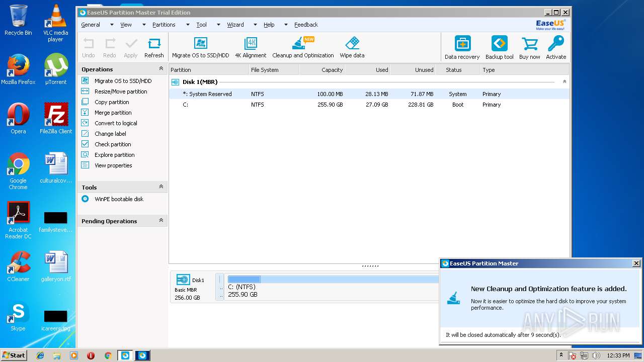Open the dropdown arrow next to Partitions

coord(188,25)
